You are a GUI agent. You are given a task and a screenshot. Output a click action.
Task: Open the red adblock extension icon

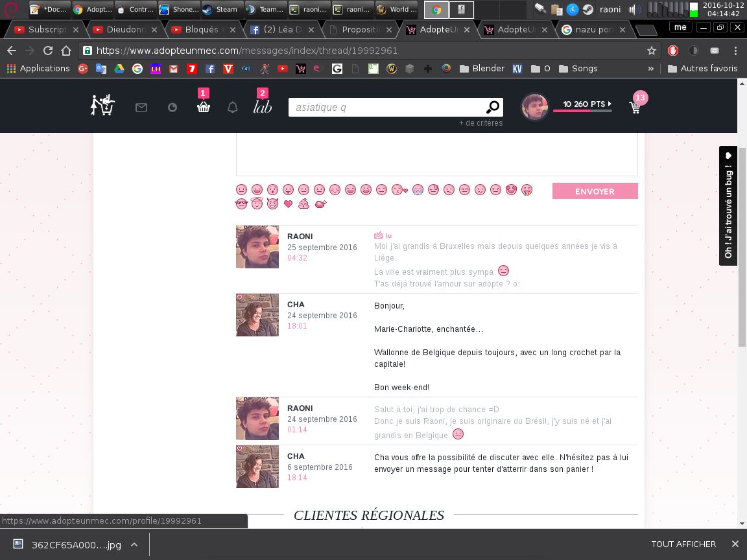point(672,51)
